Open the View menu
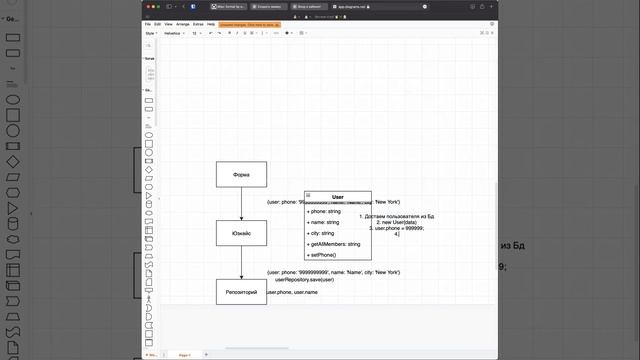 (x=168, y=24)
